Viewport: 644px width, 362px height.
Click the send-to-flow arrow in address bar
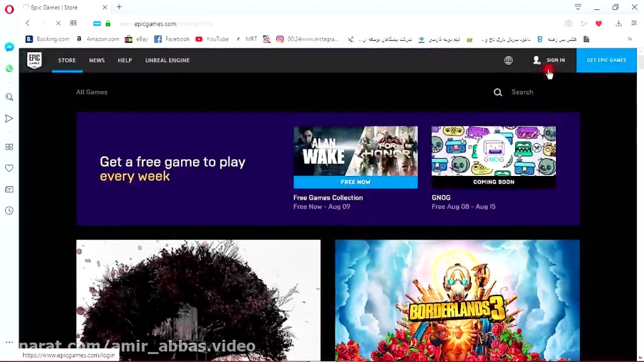(x=584, y=24)
